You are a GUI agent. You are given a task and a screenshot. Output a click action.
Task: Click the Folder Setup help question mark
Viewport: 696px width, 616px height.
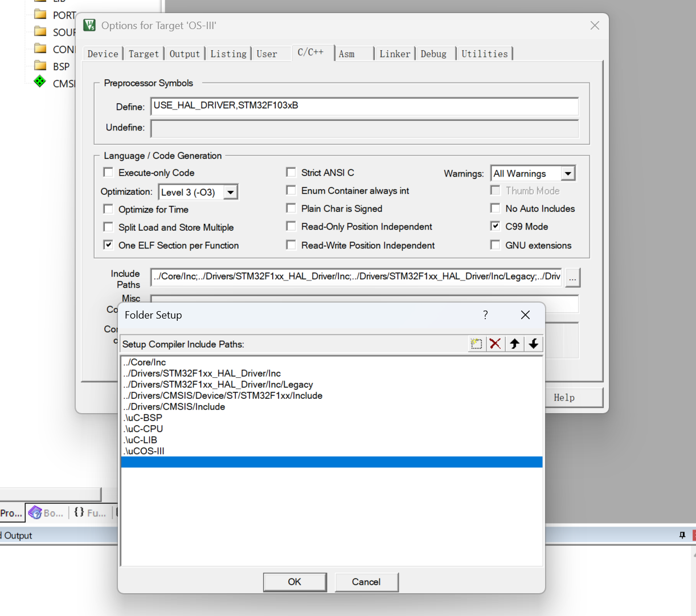[485, 315]
